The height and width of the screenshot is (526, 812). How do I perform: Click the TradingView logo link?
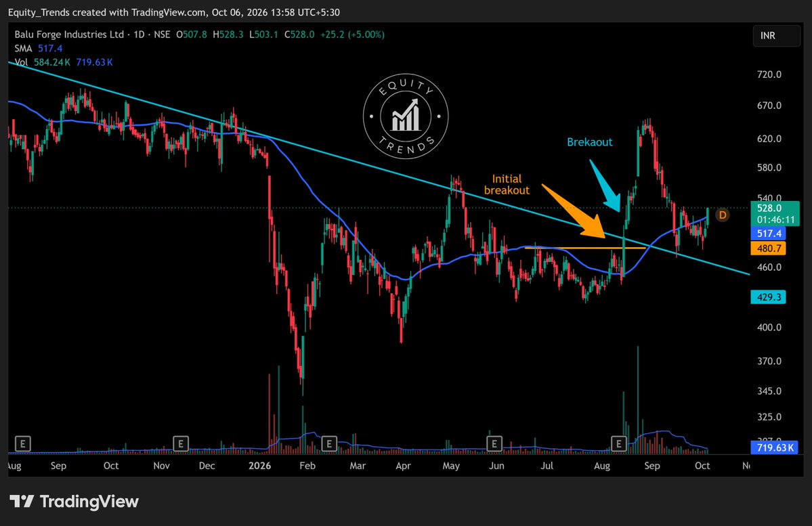74,501
